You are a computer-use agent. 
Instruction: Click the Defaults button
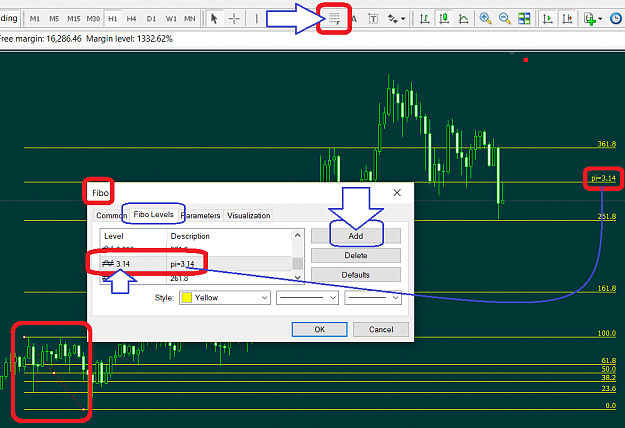356,275
